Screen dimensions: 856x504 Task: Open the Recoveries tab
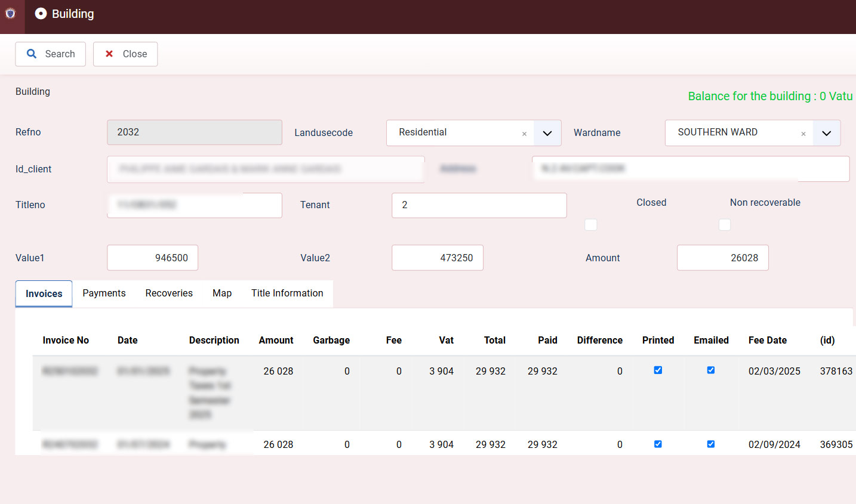(169, 293)
